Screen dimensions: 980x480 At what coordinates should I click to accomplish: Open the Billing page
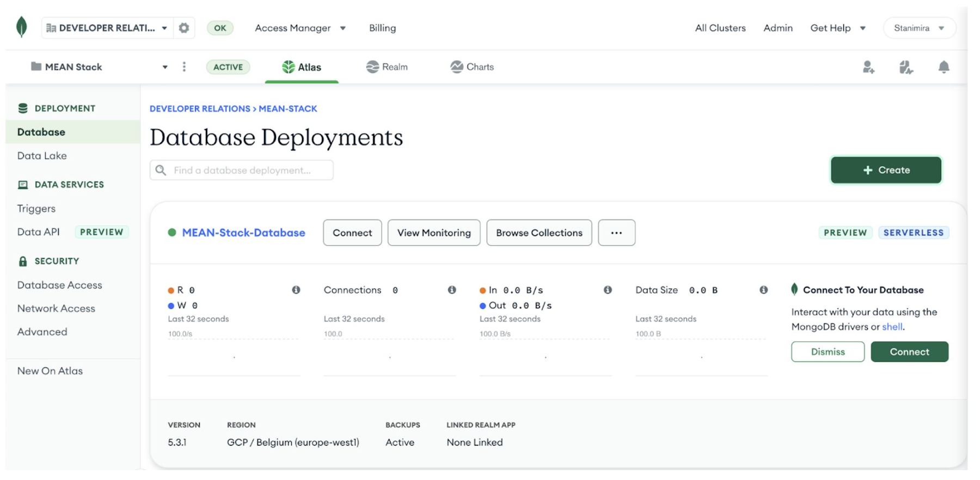click(x=382, y=28)
